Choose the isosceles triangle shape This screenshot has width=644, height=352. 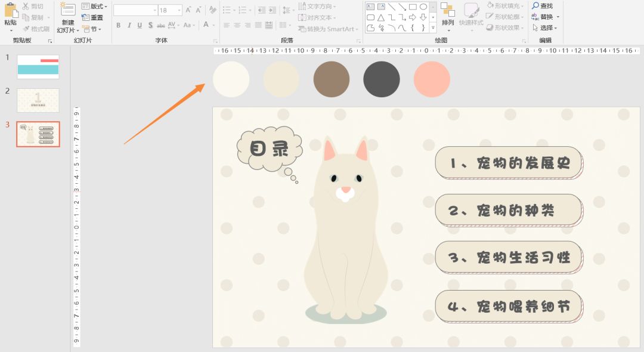tap(380, 17)
